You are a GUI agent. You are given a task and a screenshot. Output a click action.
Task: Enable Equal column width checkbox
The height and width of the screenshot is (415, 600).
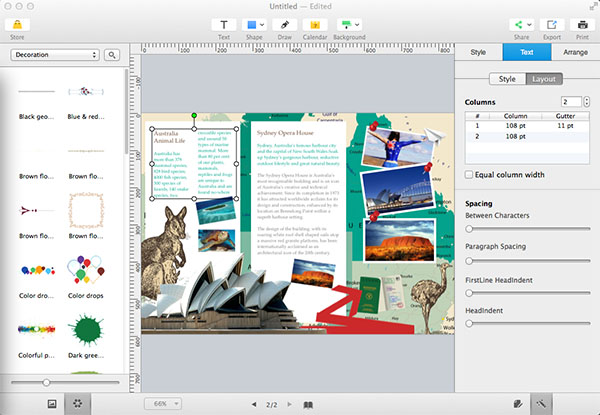[470, 174]
